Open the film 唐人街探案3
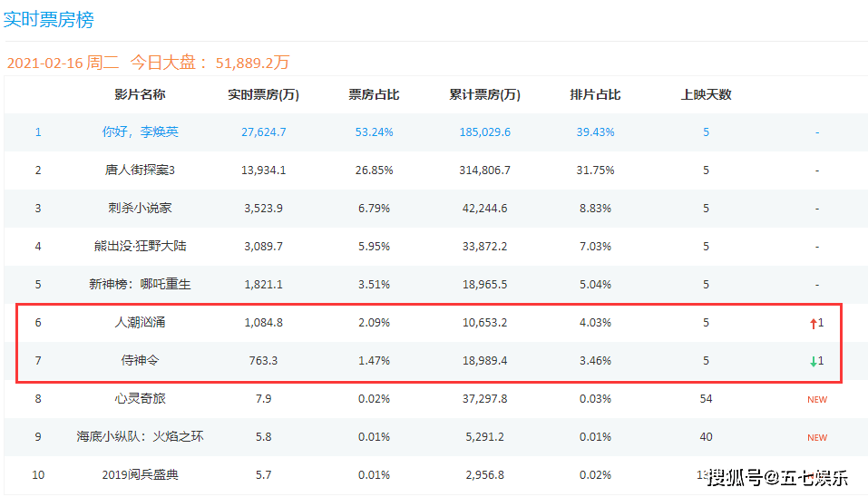The image size is (868, 497). [x=140, y=170]
